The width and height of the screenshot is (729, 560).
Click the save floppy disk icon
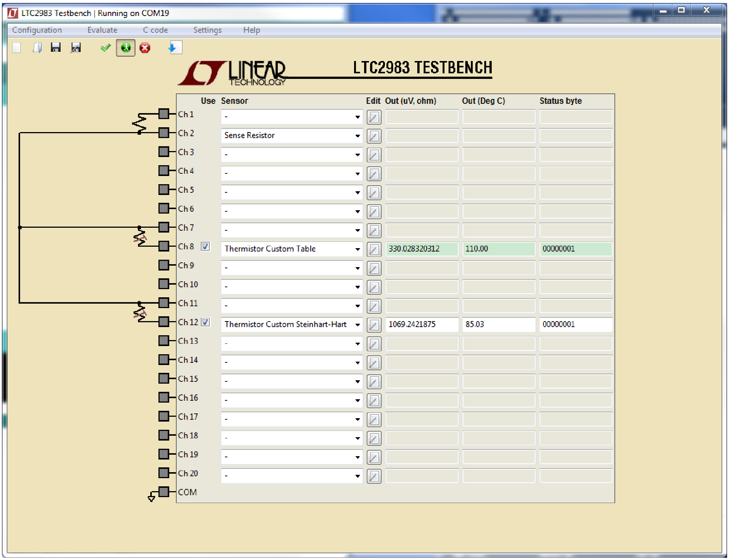click(56, 48)
